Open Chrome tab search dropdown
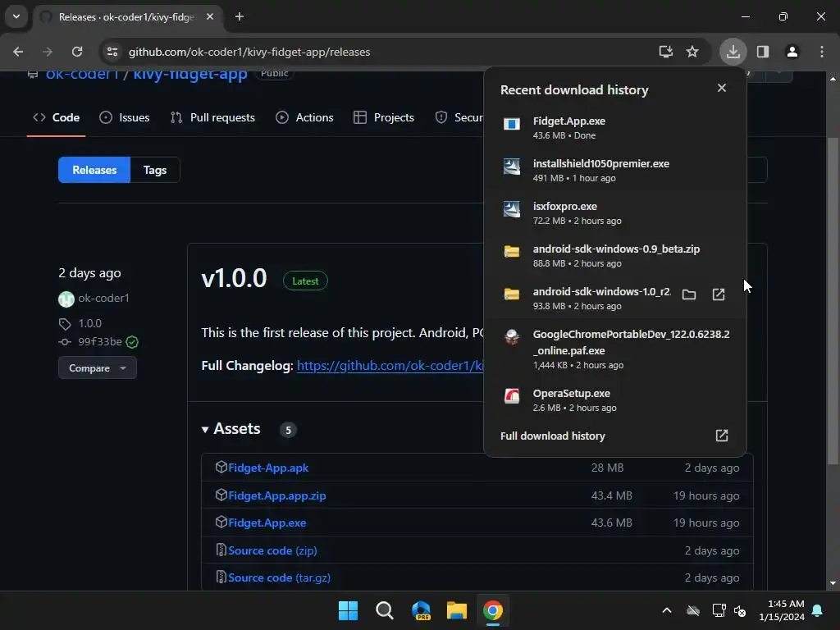Image resolution: width=840 pixels, height=630 pixels. click(x=16, y=16)
